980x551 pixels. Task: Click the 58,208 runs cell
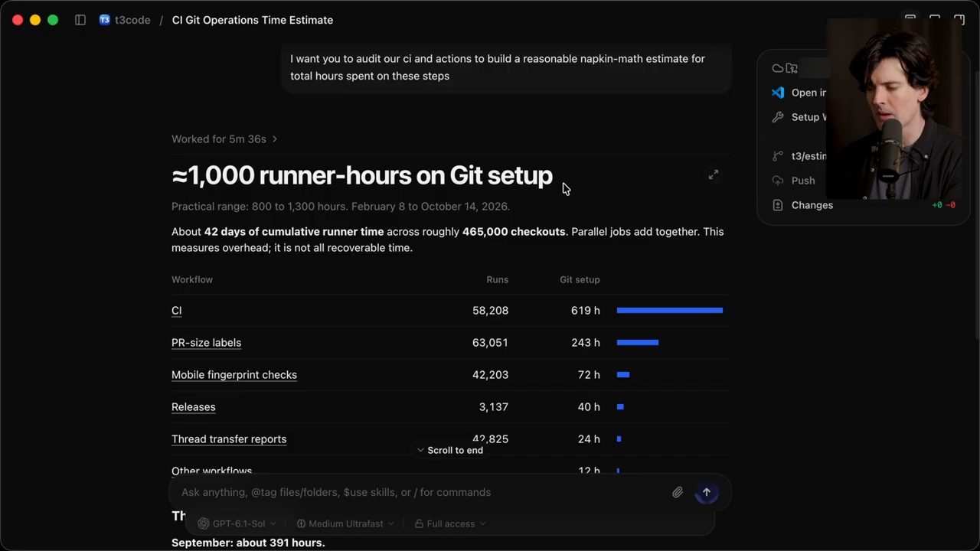[490, 311]
